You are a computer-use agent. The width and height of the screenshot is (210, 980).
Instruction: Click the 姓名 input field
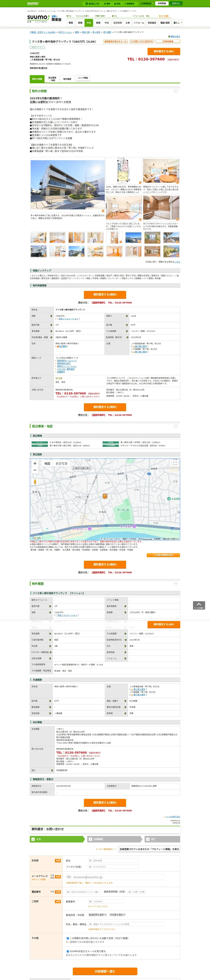coord(114,861)
